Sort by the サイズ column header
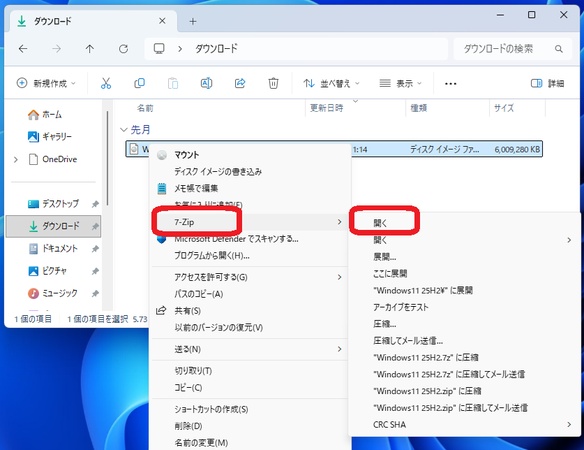The width and height of the screenshot is (584, 450). click(504, 108)
